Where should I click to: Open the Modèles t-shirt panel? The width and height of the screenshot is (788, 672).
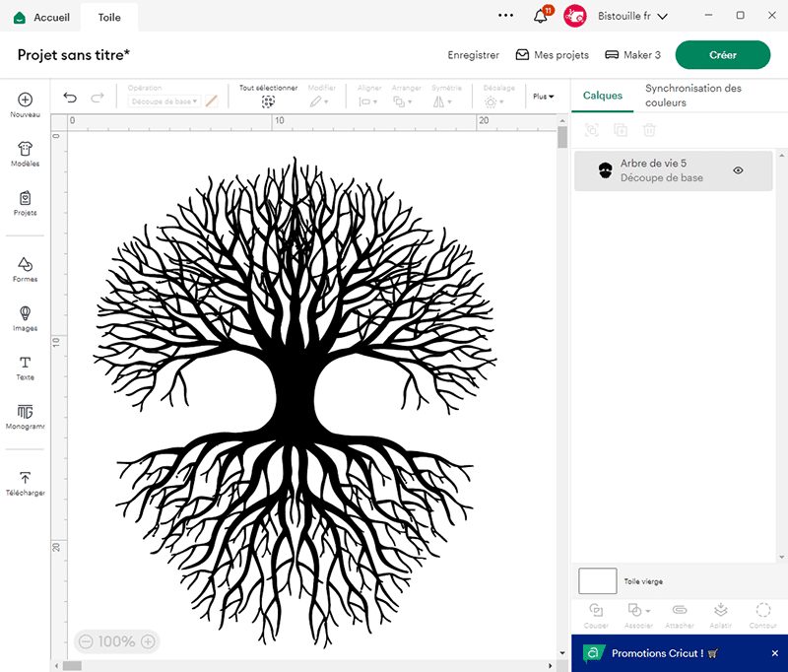(26, 154)
